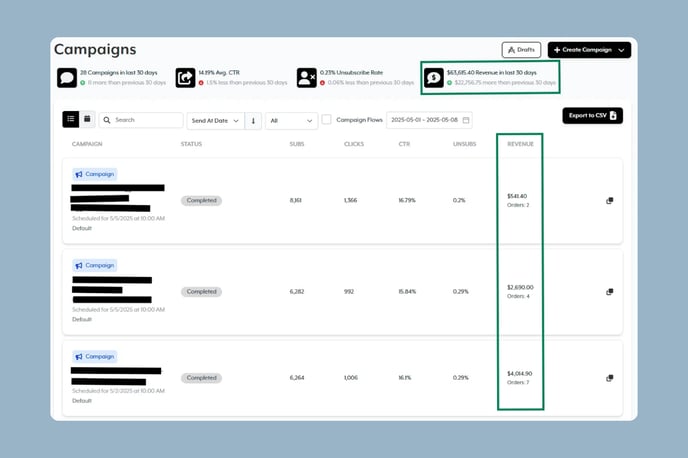Switch to calendar view
Screen dimensions: 688x458
(x=87, y=119)
